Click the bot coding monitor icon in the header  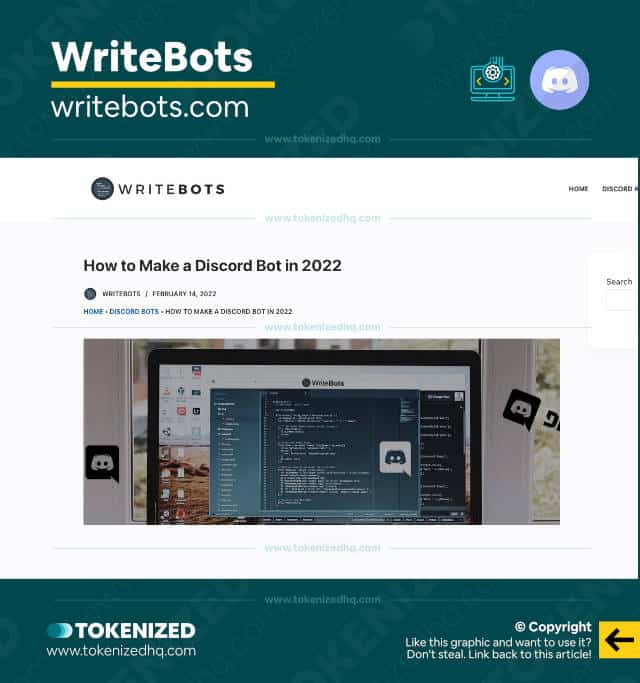(493, 79)
